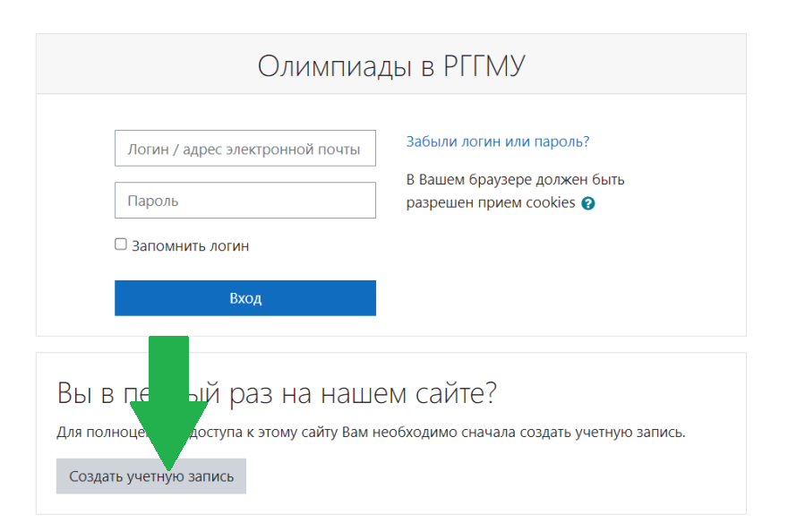Focus the Пароль password field
This screenshot has width=788, height=532.
pos(245,200)
